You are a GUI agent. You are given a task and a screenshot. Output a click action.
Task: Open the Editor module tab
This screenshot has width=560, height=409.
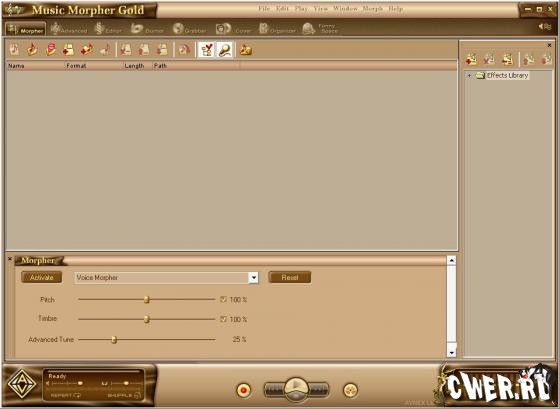(109, 29)
